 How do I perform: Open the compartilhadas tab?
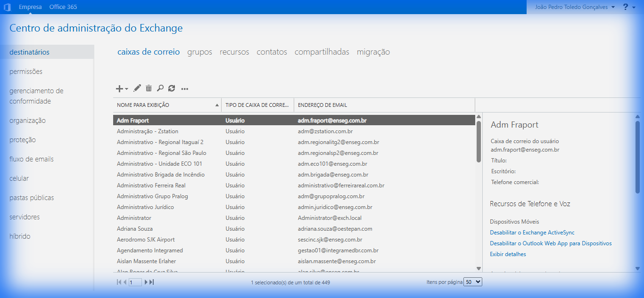point(322,52)
